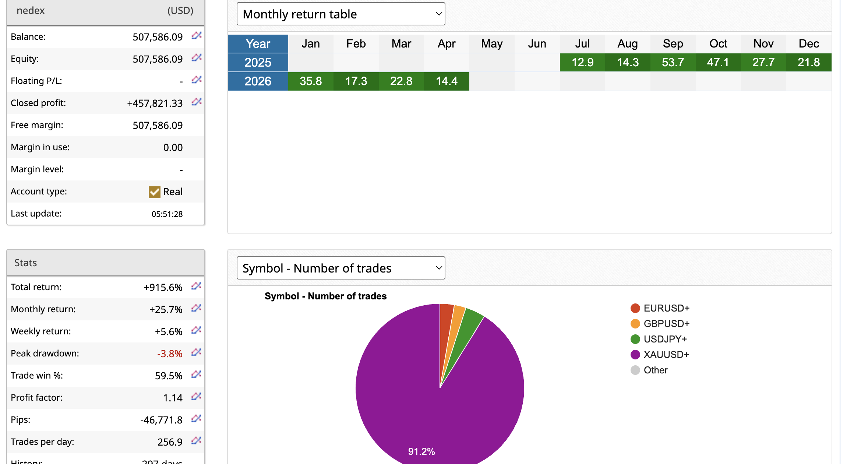Open the Equity history chart icon

click(x=197, y=58)
